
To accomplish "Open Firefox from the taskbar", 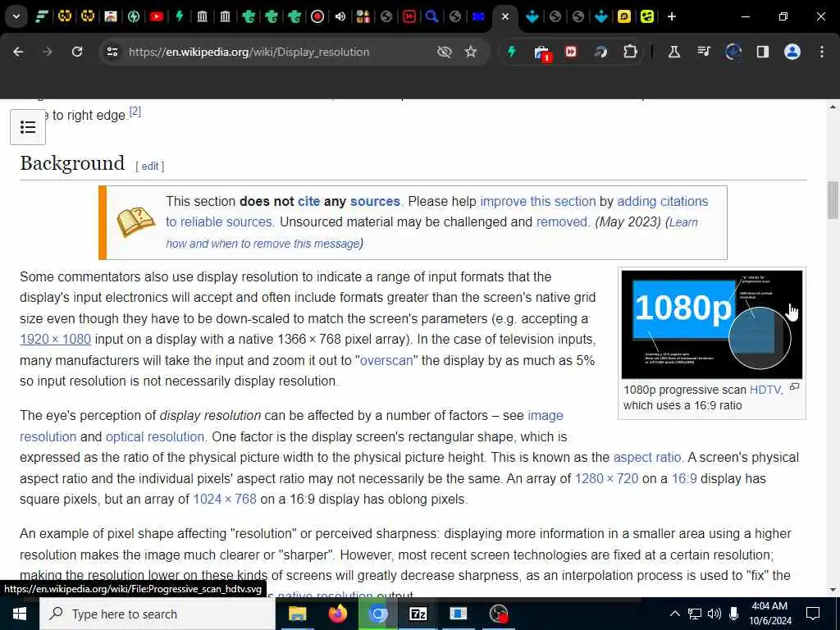I will tap(337, 614).
